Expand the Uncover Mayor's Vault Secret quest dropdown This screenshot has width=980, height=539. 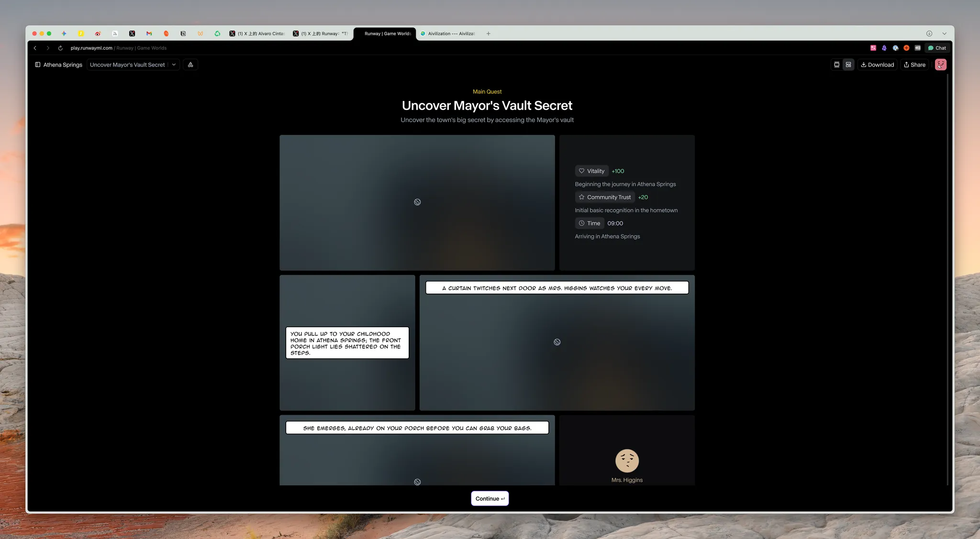pos(174,65)
